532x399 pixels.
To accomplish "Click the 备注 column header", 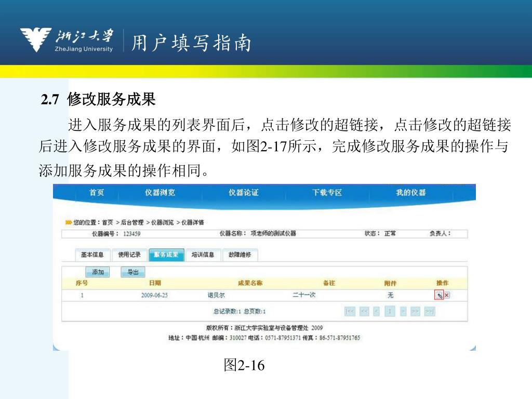I will (x=329, y=283).
